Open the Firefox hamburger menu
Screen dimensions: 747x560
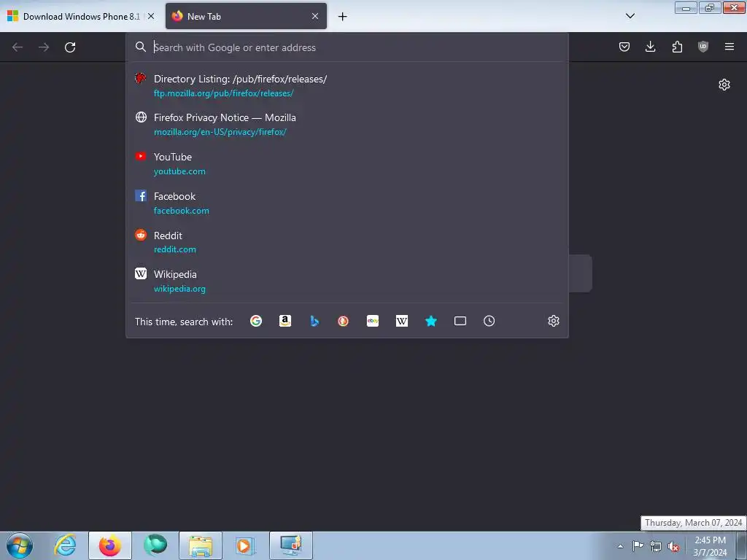click(729, 47)
